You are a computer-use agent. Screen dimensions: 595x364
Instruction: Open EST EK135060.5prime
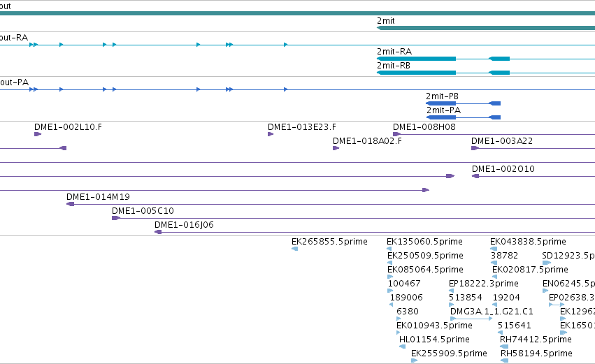(424, 242)
